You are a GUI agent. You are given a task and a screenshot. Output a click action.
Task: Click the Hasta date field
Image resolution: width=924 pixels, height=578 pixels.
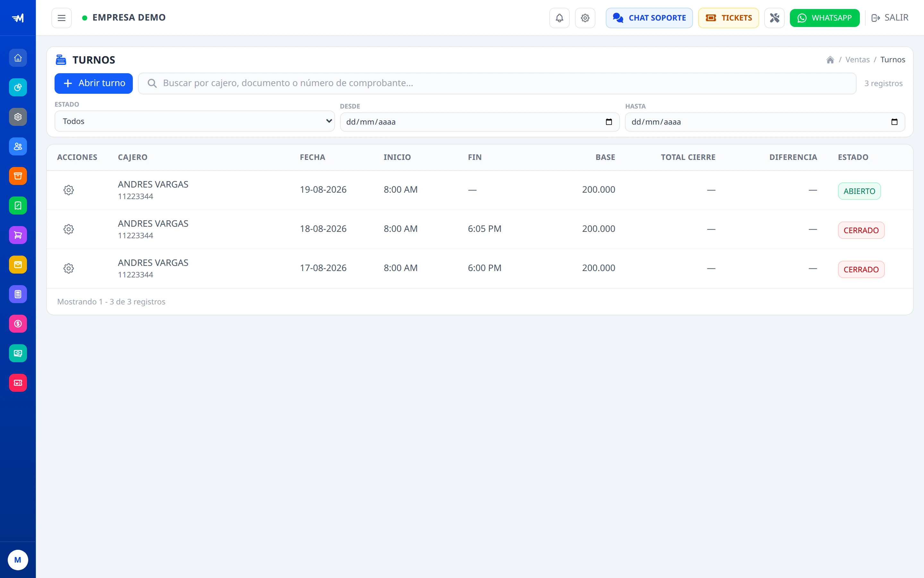pos(765,122)
